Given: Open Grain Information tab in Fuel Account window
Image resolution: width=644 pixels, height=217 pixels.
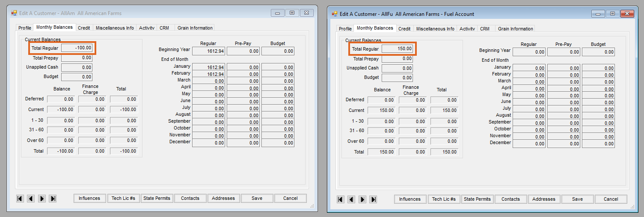Looking at the screenshot, I should pyautogui.click(x=516, y=29).
